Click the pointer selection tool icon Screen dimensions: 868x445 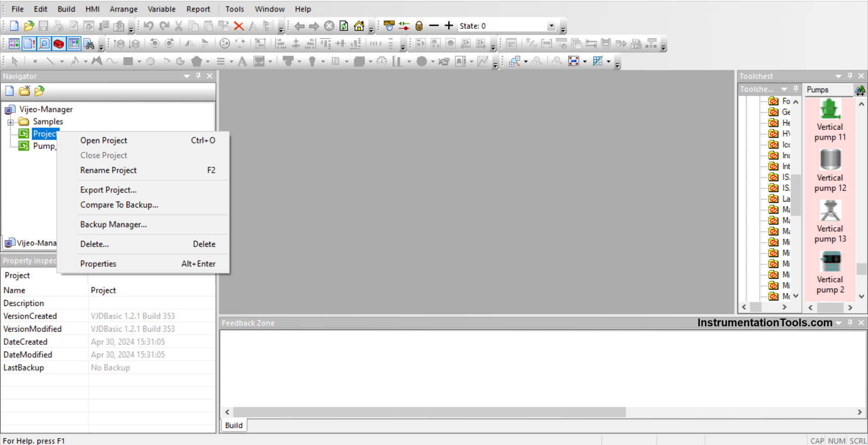pyautogui.click(x=14, y=61)
